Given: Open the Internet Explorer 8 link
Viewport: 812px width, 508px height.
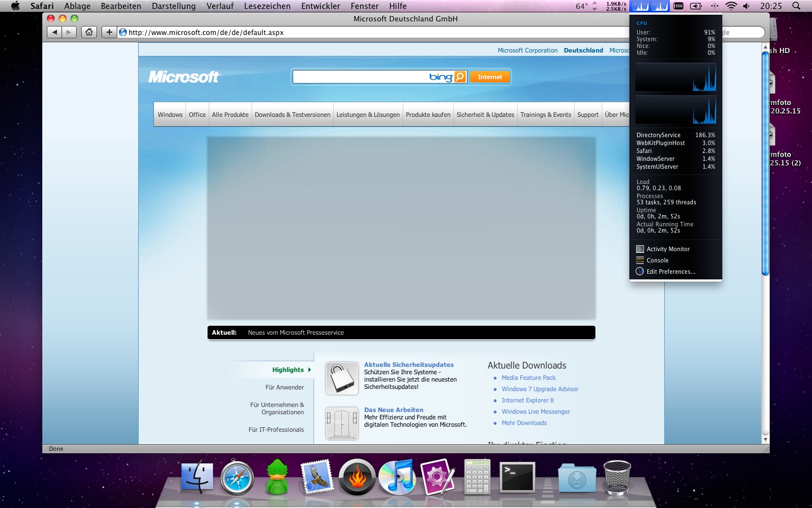Looking at the screenshot, I should point(528,400).
